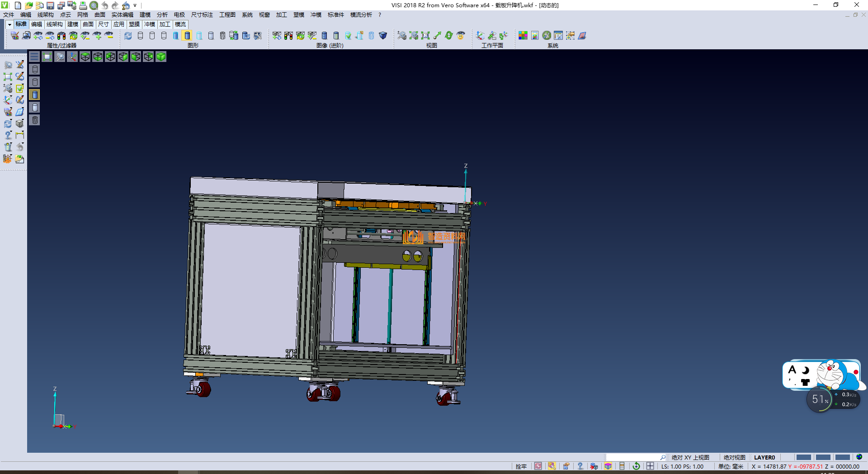Click the LAYER0 label in status bar

tap(764, 457)
